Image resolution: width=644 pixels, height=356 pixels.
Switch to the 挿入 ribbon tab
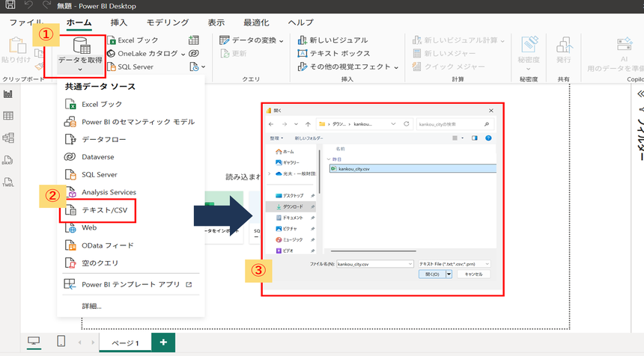point(119,22)
